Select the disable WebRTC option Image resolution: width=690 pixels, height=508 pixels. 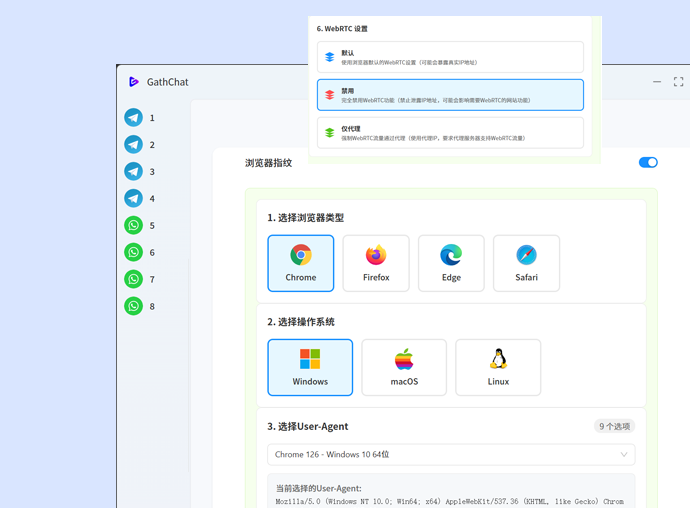point(450,95)
